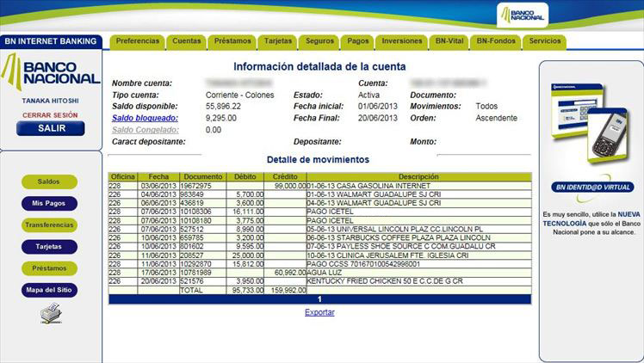Open the Preferencias tab

tap(137, 41)
